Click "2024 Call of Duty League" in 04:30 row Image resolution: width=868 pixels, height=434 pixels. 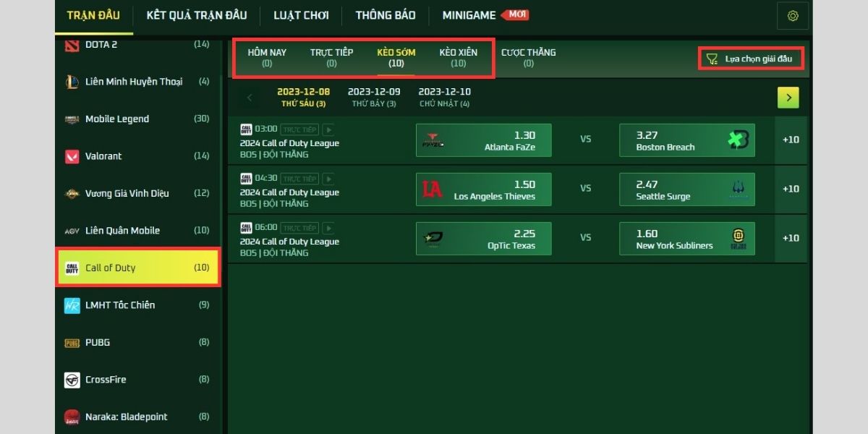pyautogui.click(x=289, y=192)
